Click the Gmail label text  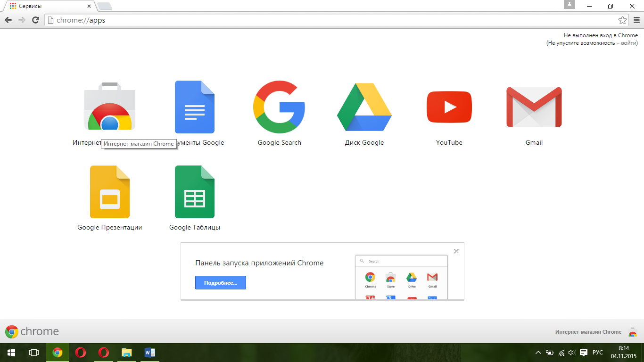point(534,142)
